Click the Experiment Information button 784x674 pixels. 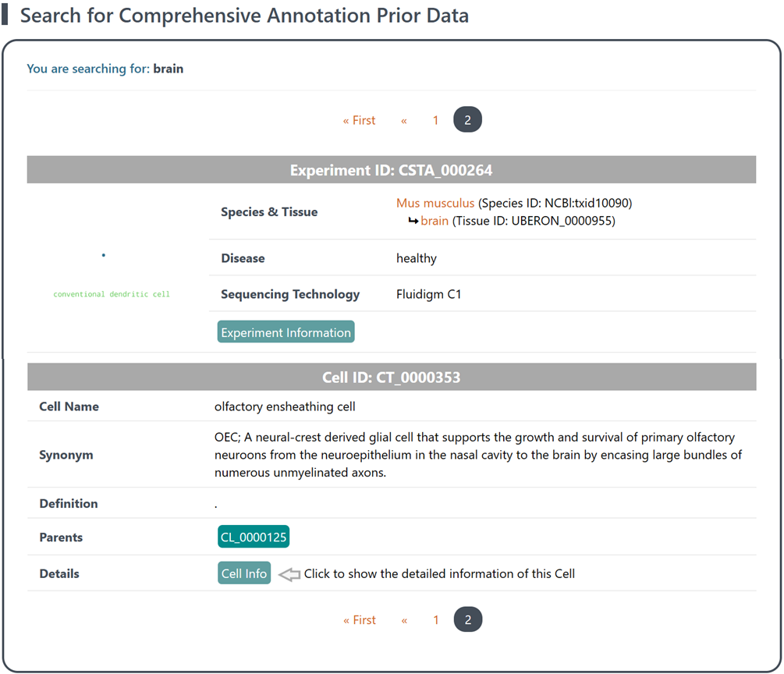click(286, 332)
